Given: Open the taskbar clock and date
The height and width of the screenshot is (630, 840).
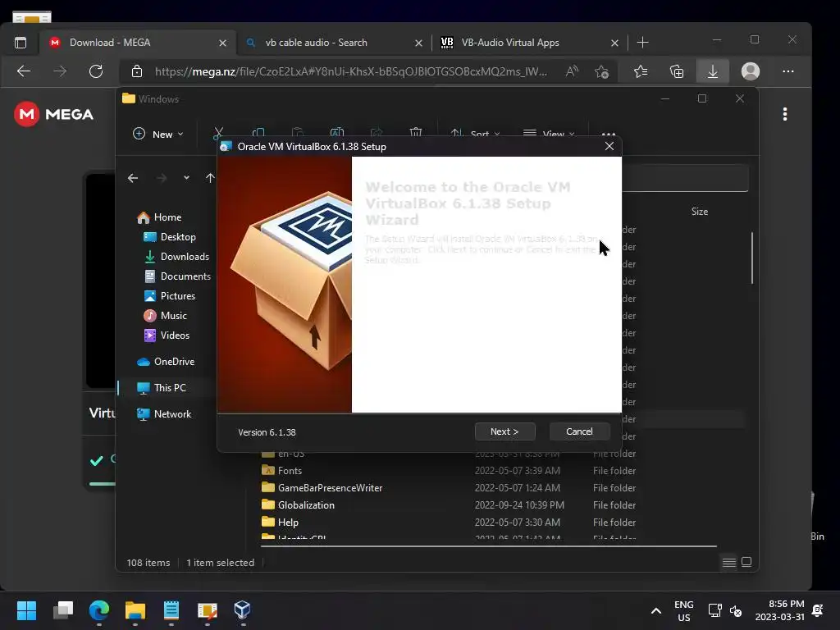Looking at the screenshot, I should (x=779, y=610).
